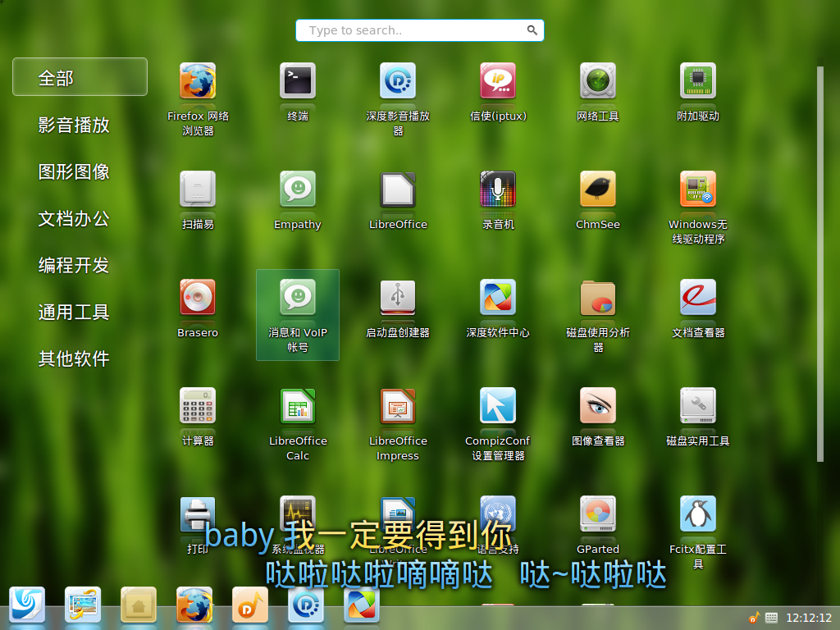
Task: Launch Windows无线驱动程序
Action: (x=698, y=189)
